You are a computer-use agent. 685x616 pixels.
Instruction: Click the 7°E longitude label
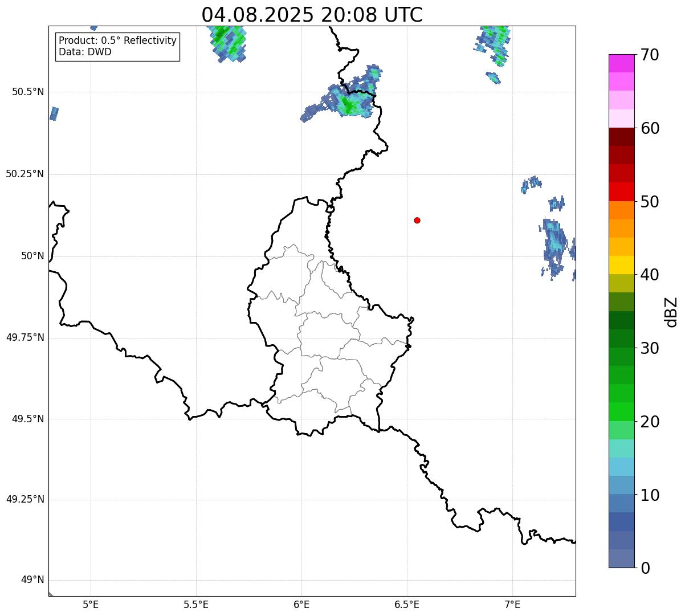pyautogui.click(x=513, y=604)
